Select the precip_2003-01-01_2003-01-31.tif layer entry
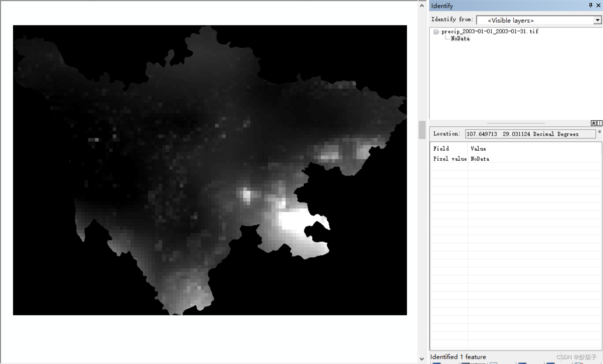 [490, 31]
